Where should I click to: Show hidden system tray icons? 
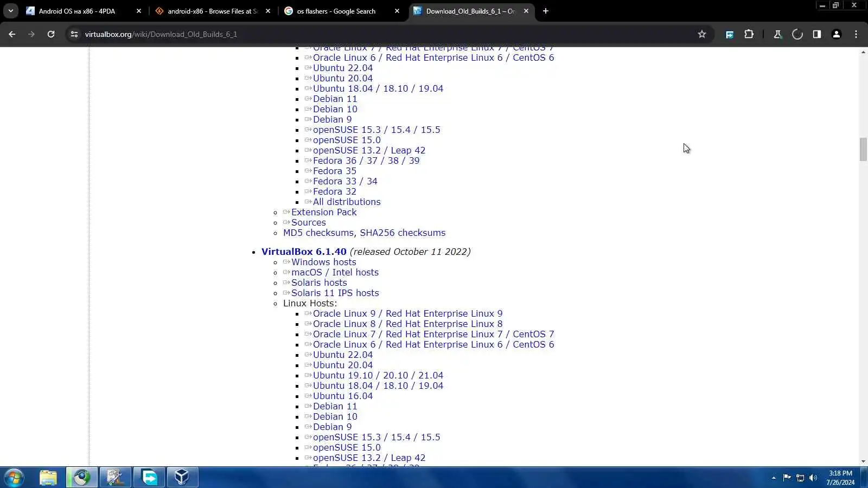tap(774, 478)
